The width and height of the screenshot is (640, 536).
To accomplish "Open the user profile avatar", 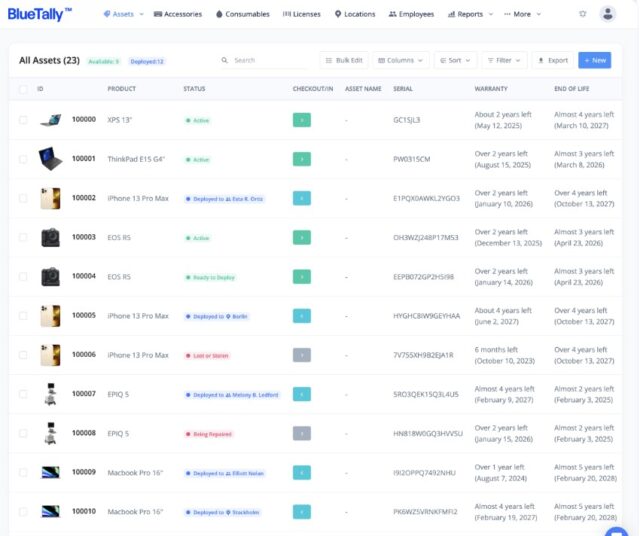I will [607, 14].
